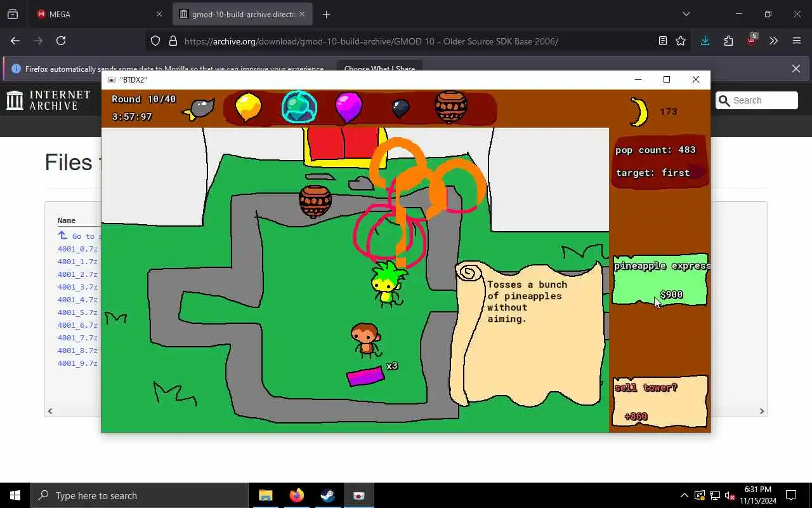Dismiss the Firefox data notification bar
The height and width of the screenshot is (508, 812).
click(x=796, y=69)
